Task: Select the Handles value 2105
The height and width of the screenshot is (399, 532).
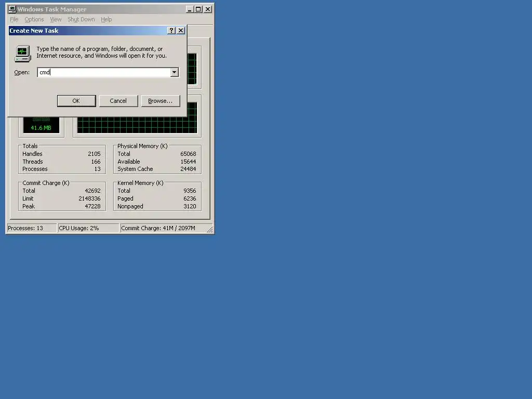Action: click(94, 154)
